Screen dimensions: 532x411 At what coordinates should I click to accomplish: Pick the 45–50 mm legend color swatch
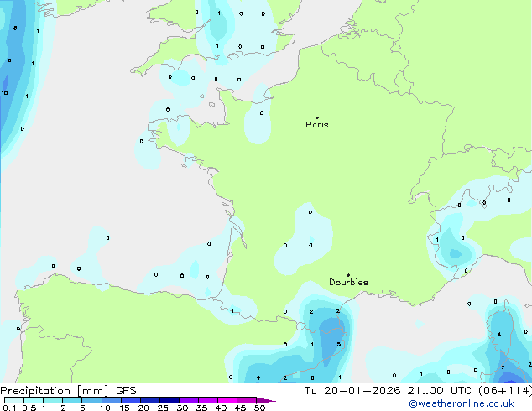pyautogui.click(x=247, y=400)
